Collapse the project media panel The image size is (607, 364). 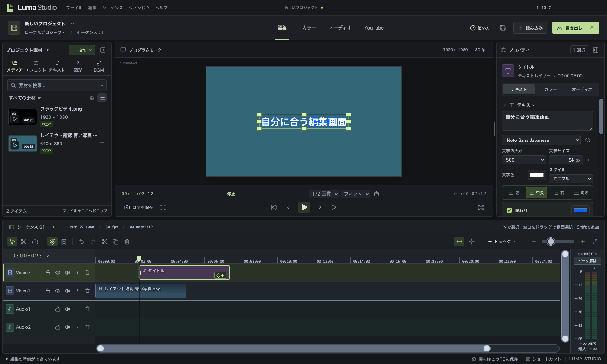pyautogui.click(x=103, y=50)
